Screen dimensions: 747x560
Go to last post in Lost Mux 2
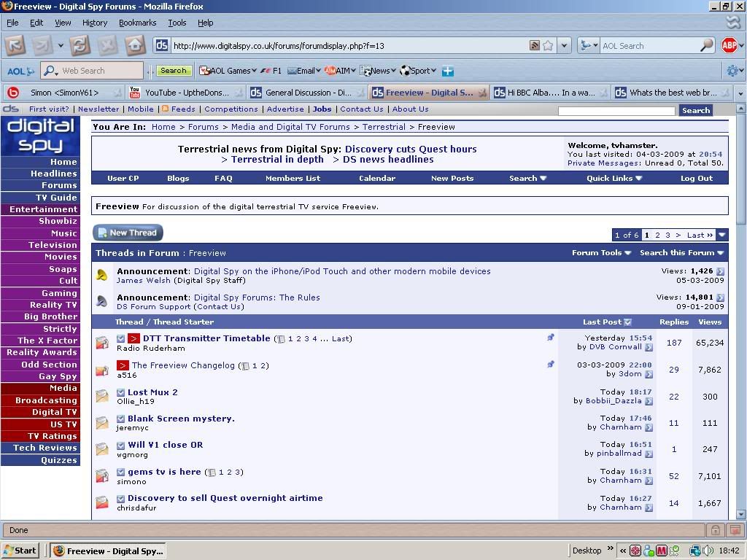(x=649, y=401)
